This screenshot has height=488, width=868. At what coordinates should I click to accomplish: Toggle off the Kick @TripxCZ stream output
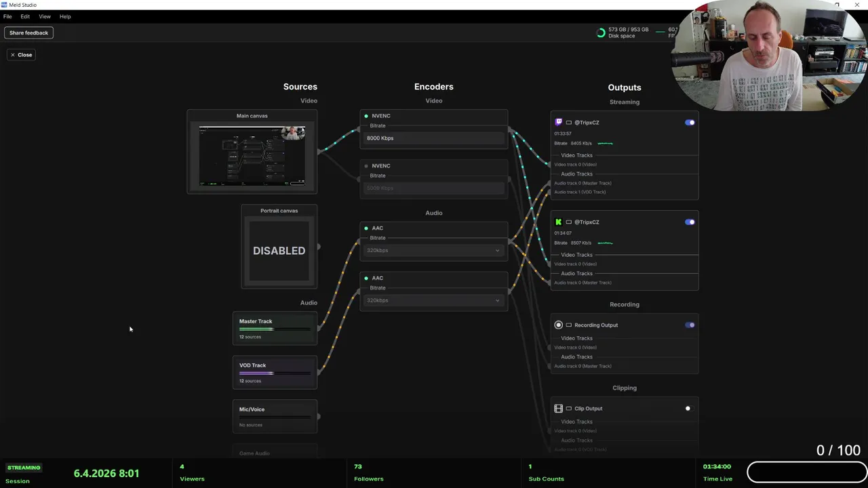[690, 222]
